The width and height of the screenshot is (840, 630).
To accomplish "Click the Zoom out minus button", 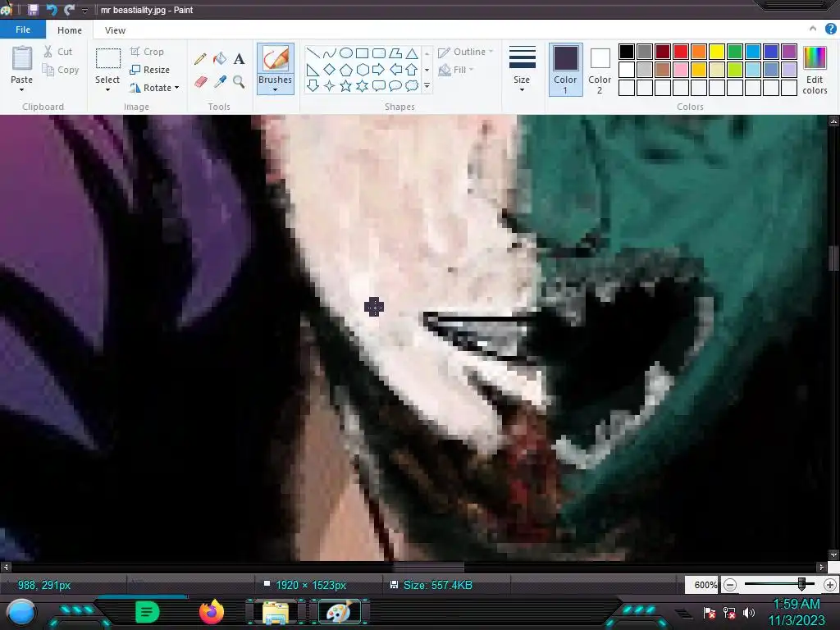I will (729, 585).
